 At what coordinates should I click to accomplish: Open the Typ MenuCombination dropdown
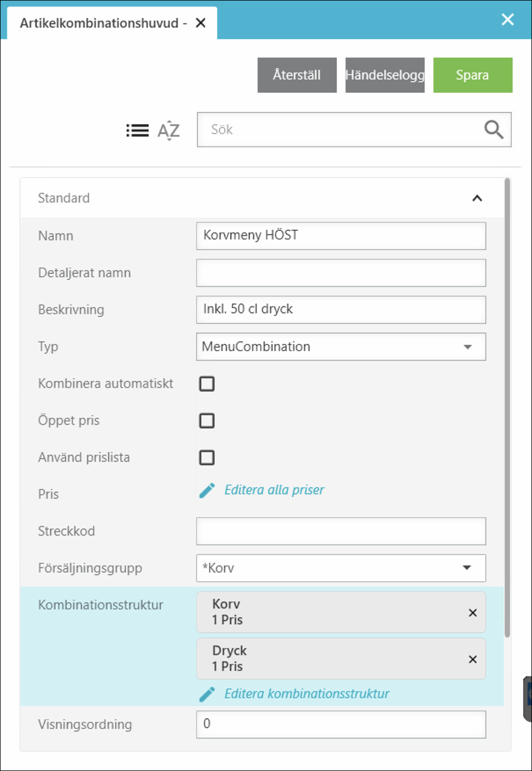click(x=467, y=347)
